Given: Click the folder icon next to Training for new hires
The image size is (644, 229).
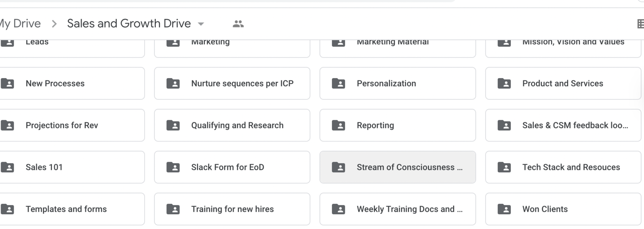Looking at the screenshot, I should tap(173, 209).
